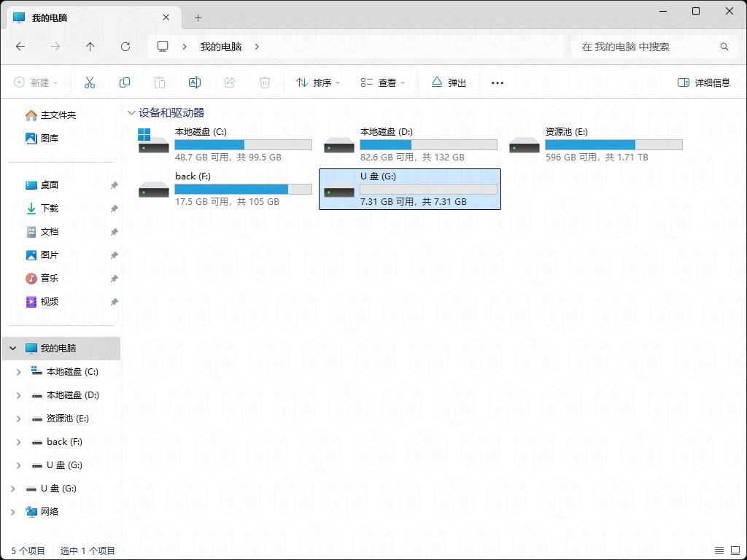Open a new tab with the plus button

point(198,17)
